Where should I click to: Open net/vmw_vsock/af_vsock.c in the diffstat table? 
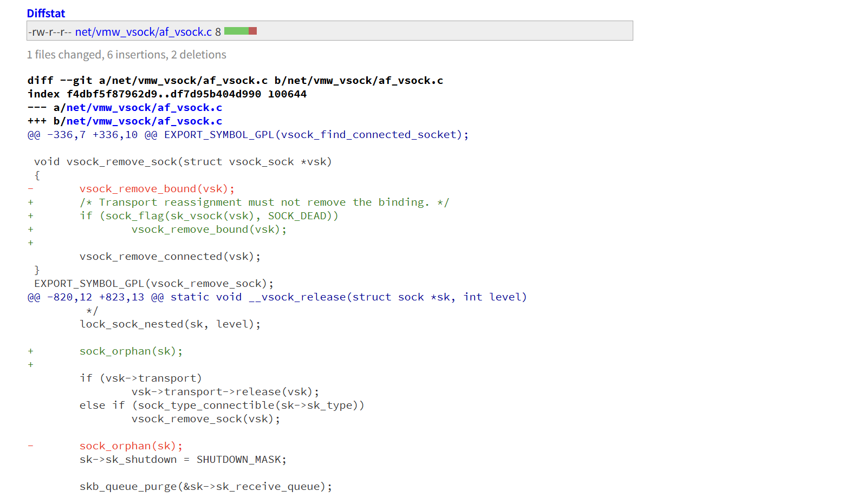pyautogui.click(x=143, y=32)
